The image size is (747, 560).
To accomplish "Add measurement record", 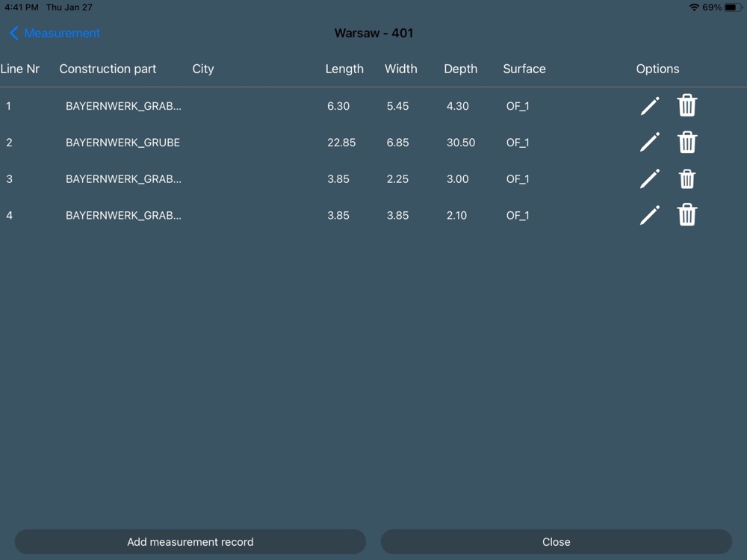I will [190, 542].
